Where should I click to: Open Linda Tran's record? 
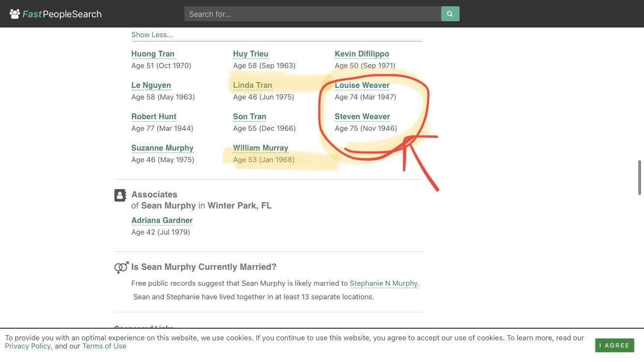[252, 85]
